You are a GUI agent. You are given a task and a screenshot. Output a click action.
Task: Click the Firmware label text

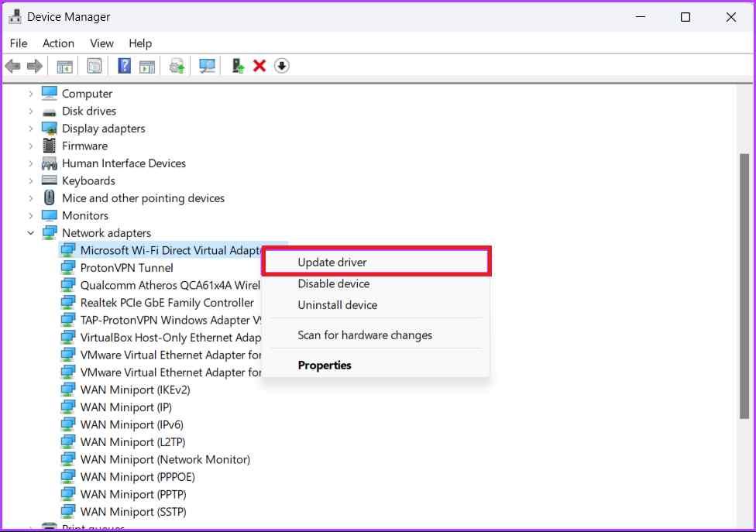pos(84,146)
